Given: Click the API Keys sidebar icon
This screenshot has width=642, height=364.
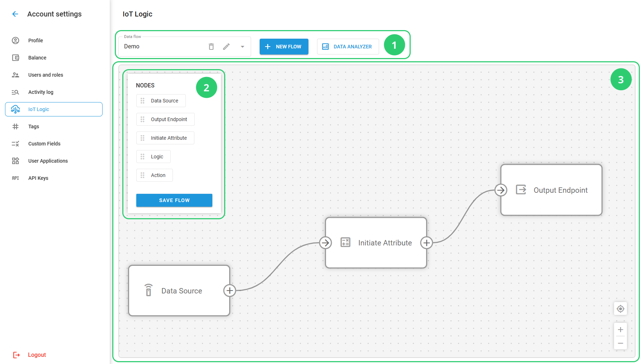Looking at the screenshot, I should (x=15, y=178).
